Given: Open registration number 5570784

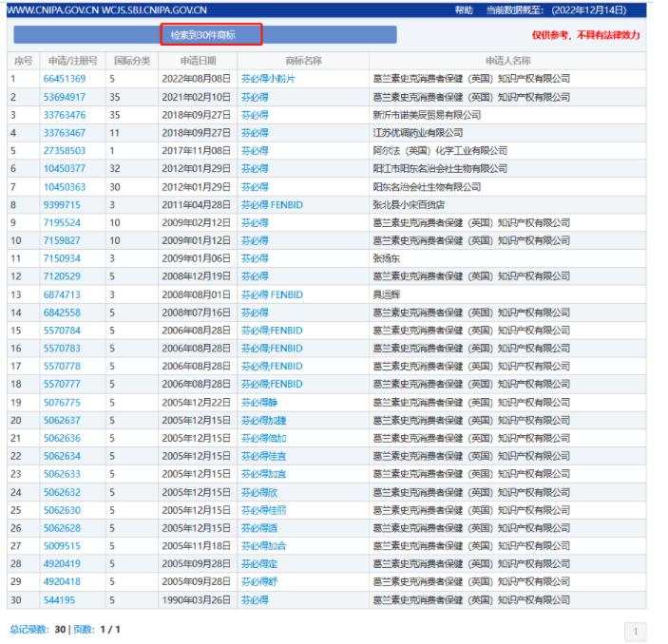Looking at the screenshot, I should pyautogui.click(x=62, y=331).
